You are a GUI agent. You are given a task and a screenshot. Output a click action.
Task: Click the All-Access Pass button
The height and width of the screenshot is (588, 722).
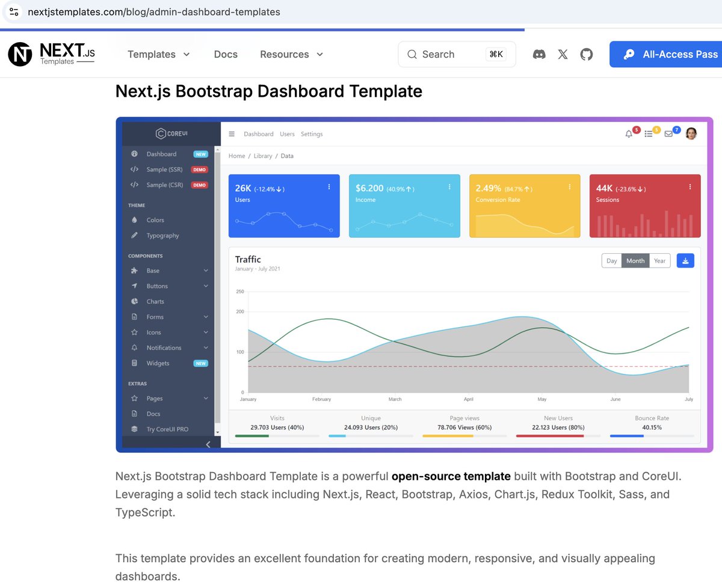point(666,54)
